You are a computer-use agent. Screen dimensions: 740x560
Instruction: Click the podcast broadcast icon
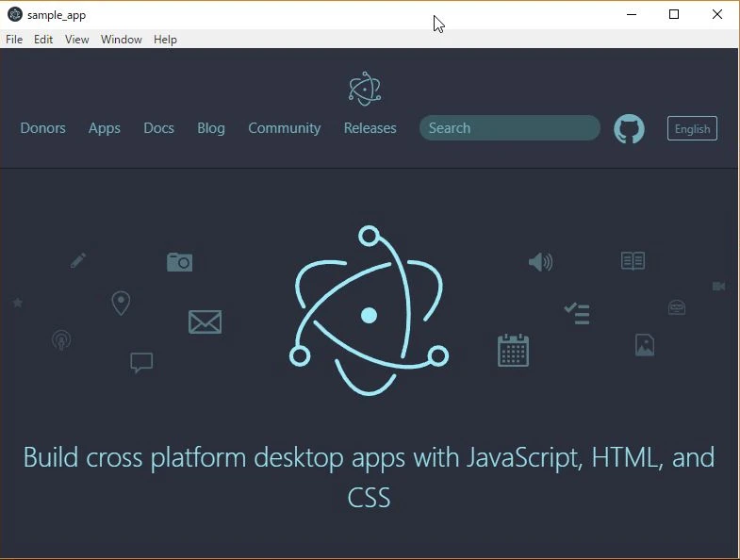click(61, 340)
